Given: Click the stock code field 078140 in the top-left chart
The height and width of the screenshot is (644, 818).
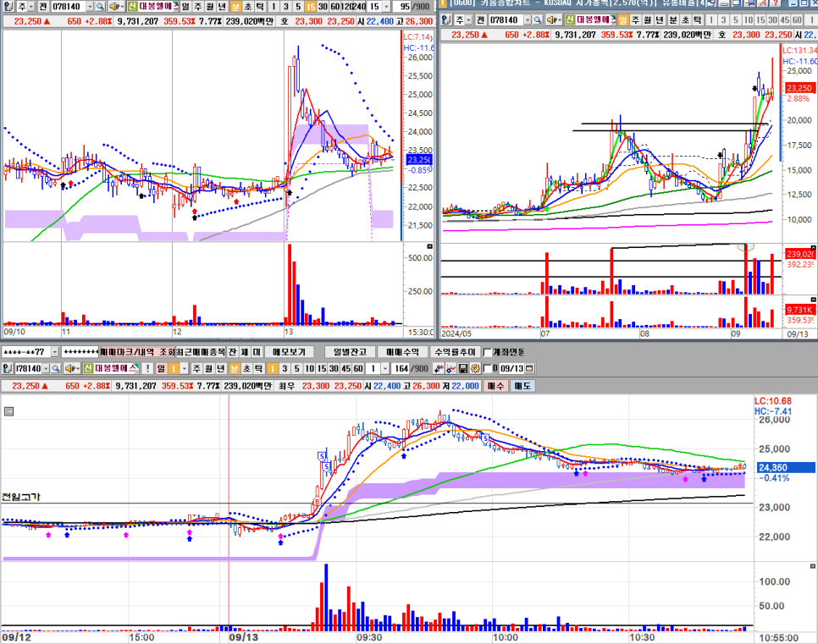Looking at the screenshot, I should pyautogui.click(x=68, y=7).
